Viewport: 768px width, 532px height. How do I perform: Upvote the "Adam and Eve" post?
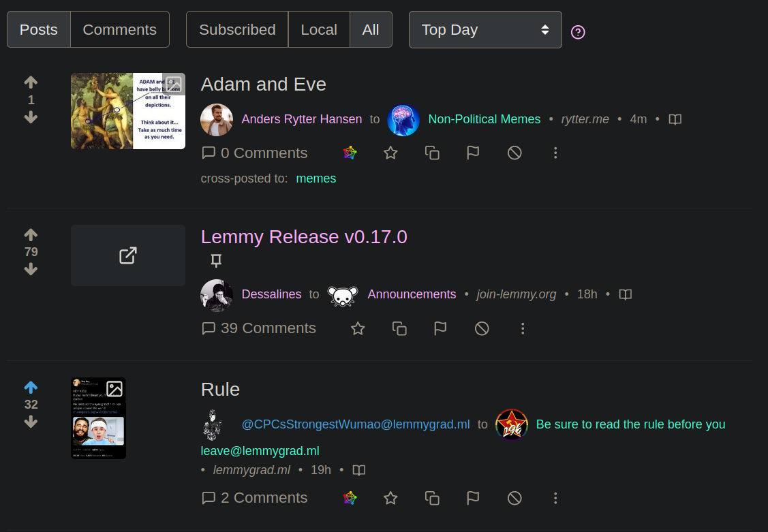tap(31, 82)
